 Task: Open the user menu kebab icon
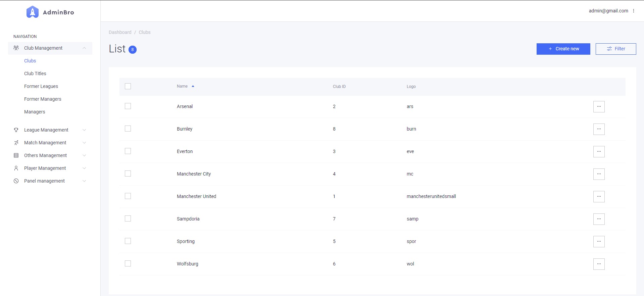click(x=634, y=11)
